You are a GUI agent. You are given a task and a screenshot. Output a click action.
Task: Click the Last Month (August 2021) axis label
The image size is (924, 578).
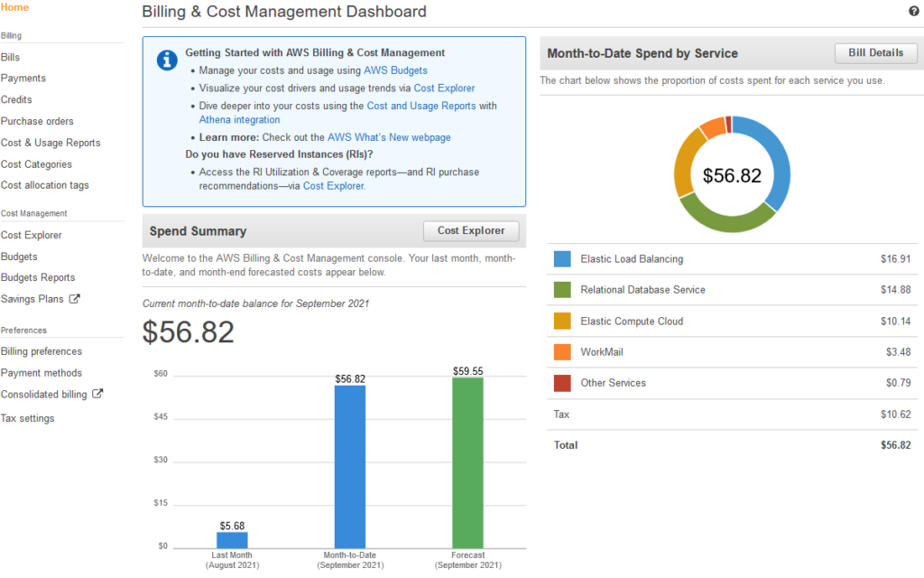tap(232, 560)
